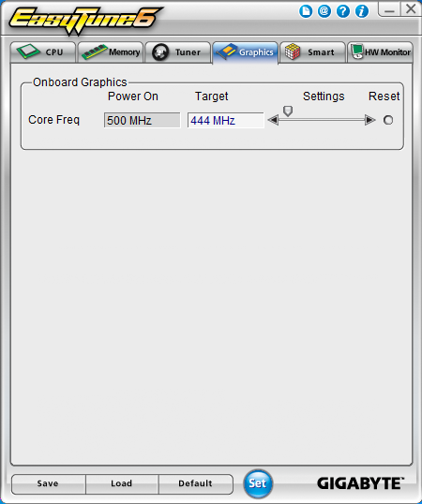Select the Graphics tab
Viewport: 422px width, 504px height.
245,52
